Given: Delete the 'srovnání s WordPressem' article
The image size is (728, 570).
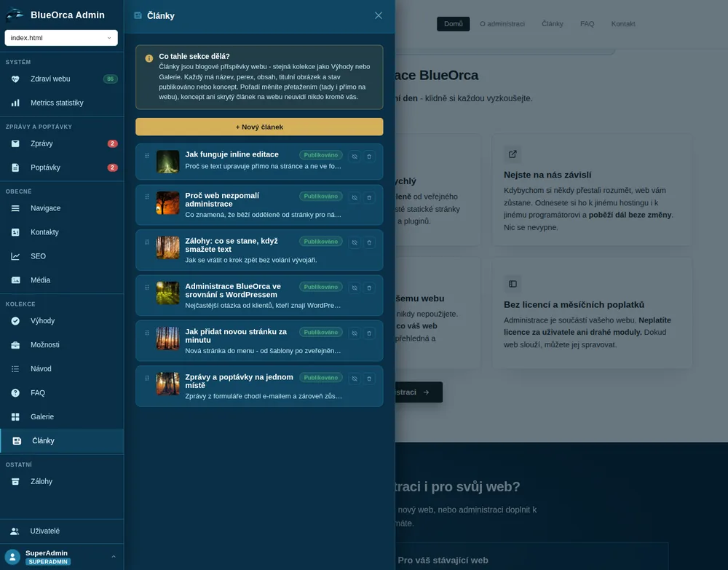Looking at the screenshot, I should [369, 288].
